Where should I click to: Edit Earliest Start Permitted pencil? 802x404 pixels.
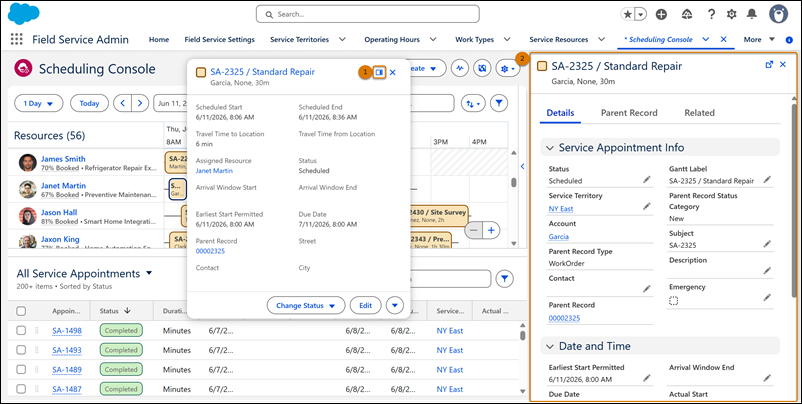coord(647,378)
